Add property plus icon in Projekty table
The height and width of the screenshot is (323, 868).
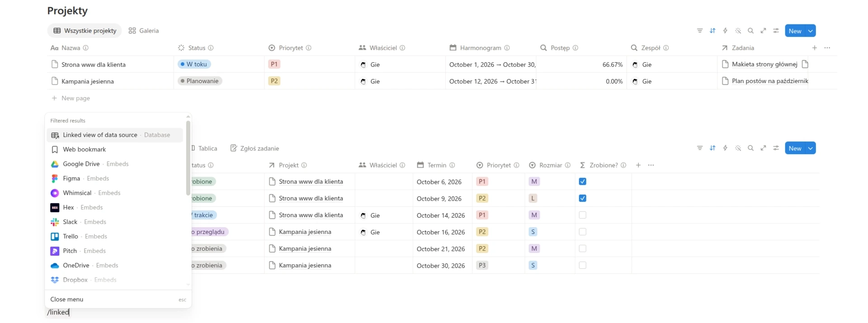click(x=814, y=48)
